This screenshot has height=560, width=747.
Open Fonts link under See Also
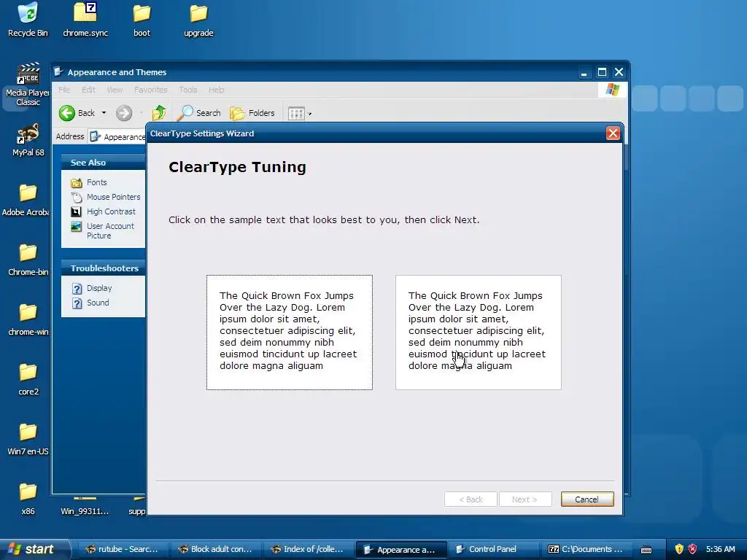pos(97,182)
